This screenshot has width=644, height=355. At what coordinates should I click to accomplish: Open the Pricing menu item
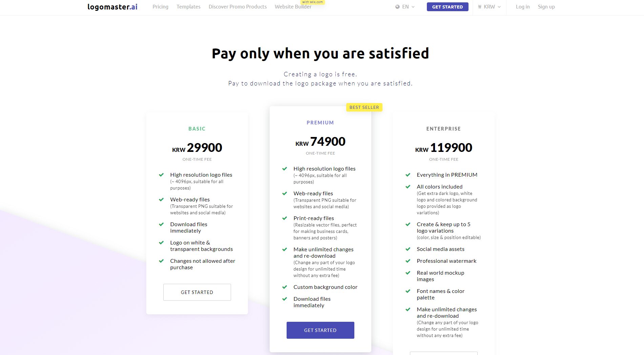(x=160, y=6)
